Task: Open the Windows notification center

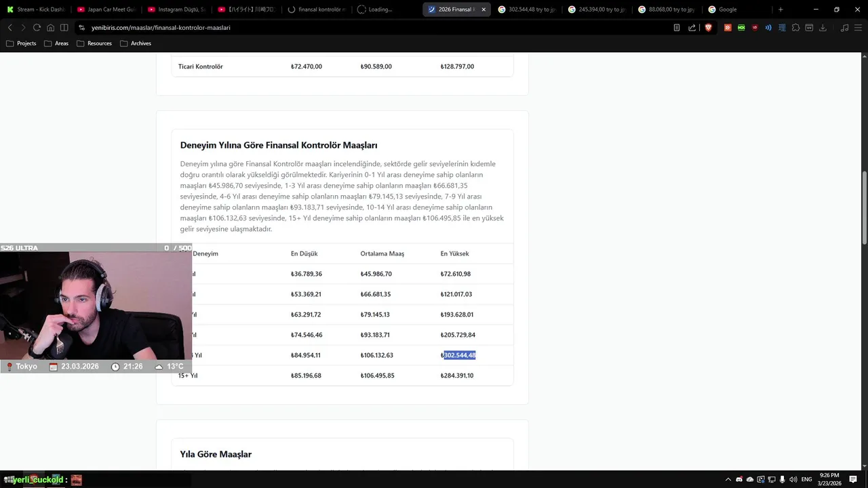Action: pyautogui.click(x=853, y=479)
